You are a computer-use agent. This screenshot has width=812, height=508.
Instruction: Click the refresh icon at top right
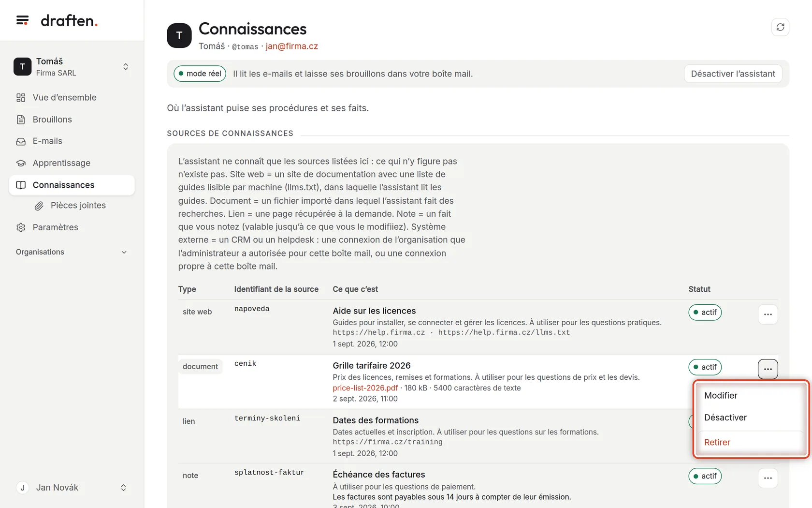point(780,27)
